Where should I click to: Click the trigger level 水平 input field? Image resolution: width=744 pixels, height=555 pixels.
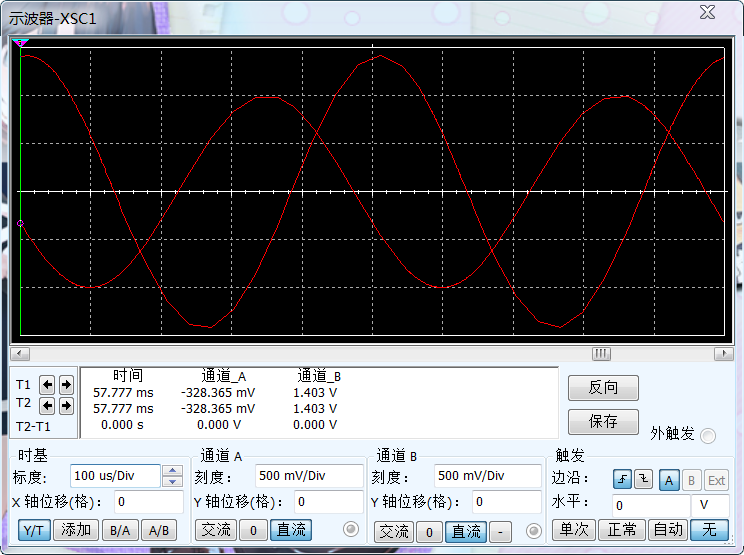click(x=649, y=506)
